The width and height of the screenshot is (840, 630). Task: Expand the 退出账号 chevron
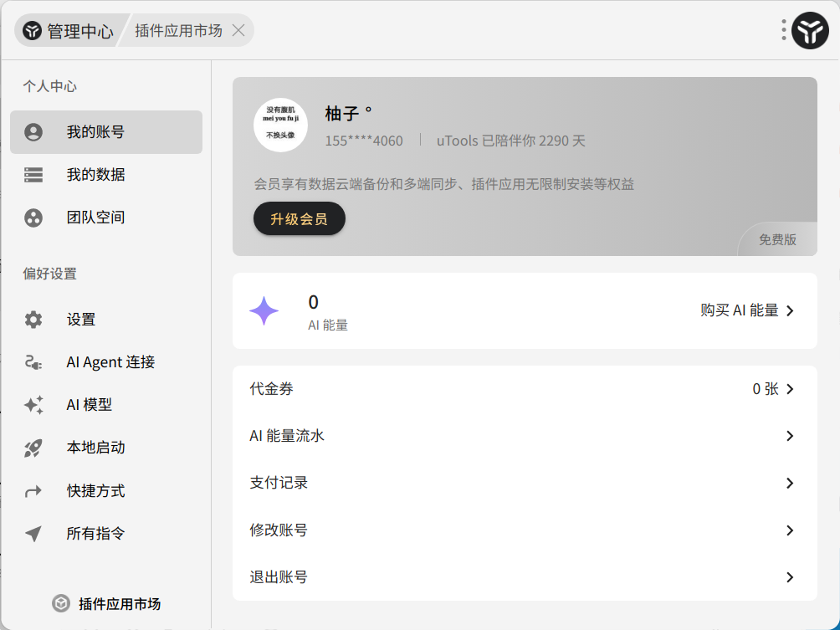click(790, 577)
